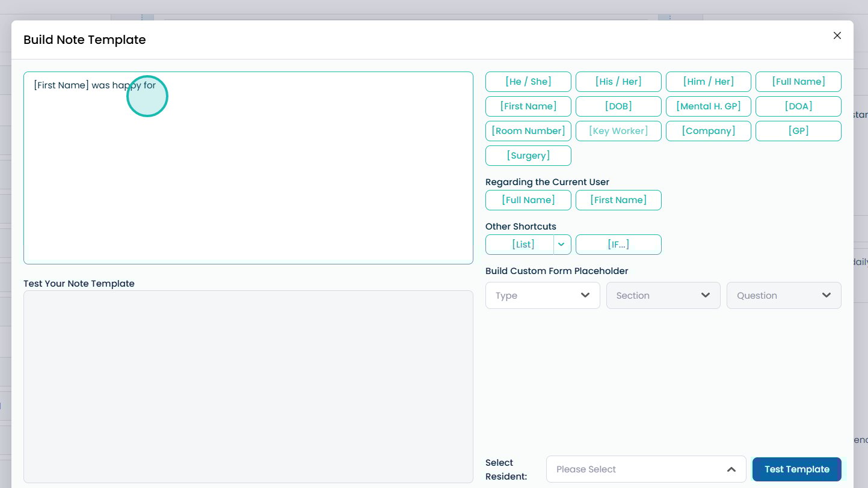
Task: Add the [Room Number] placeholder
Action: click(x=528, y=131)
